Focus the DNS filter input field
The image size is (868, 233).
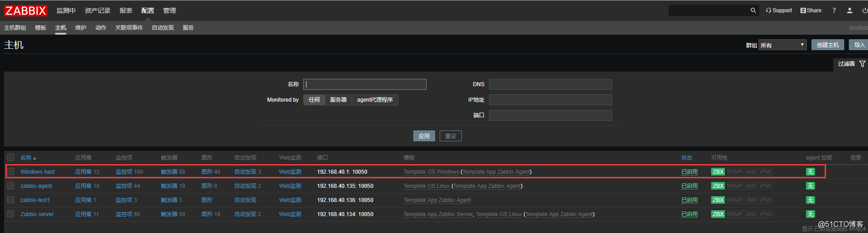pos(551,84)
